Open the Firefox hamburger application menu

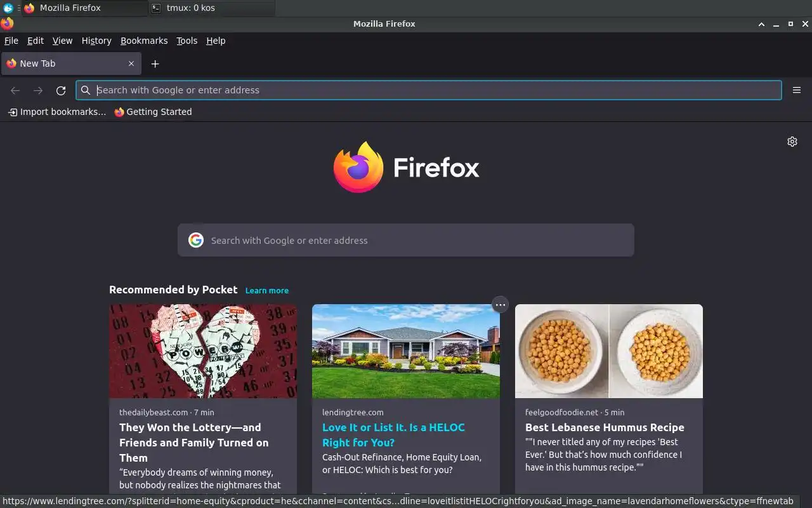click(x=797, y=90)
